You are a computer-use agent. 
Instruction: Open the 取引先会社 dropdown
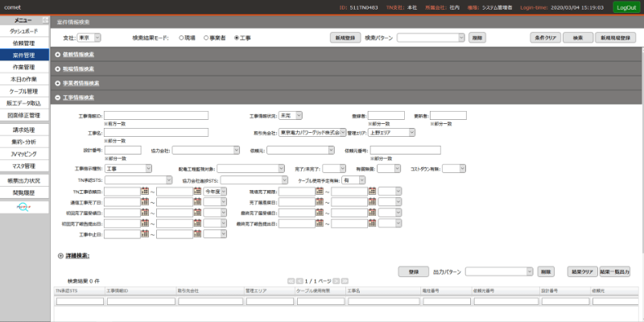(312, 132)
